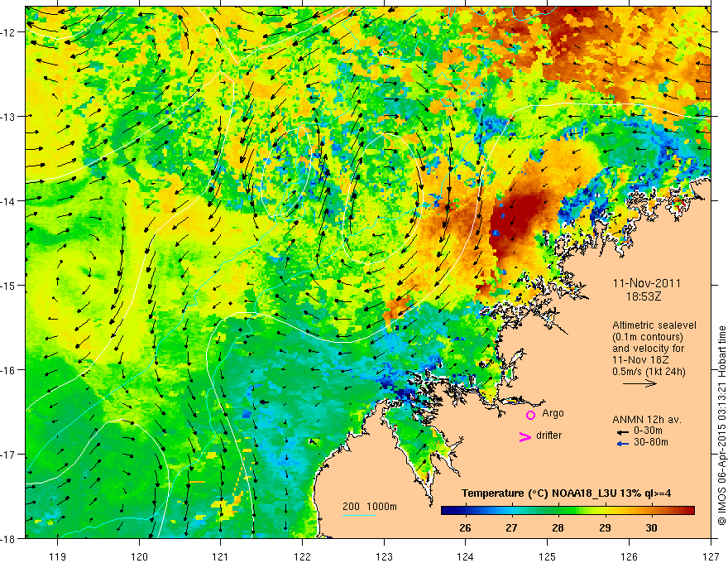Image resolution: width=728 pixels, height=563 pixels.
Task: Click the black 0-30m ANMN arrow
Action: pos(623,432)
